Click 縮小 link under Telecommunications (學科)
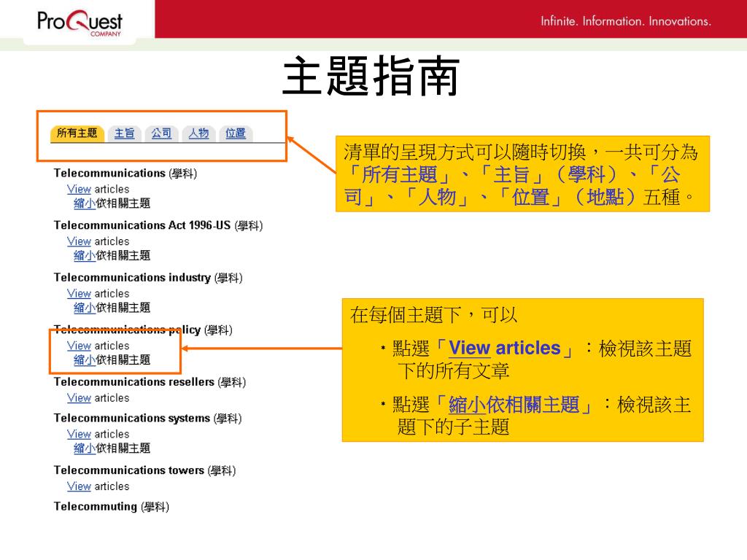747x560 pixels. [x=85, y=203]
